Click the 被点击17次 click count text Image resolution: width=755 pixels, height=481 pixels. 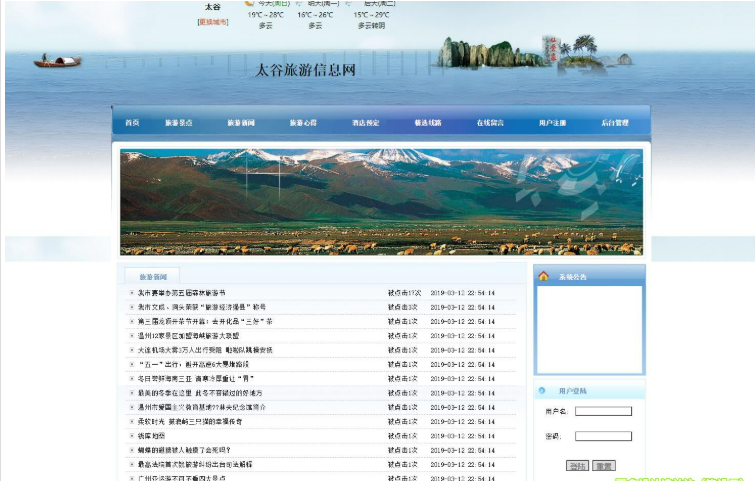coord(404,293)
